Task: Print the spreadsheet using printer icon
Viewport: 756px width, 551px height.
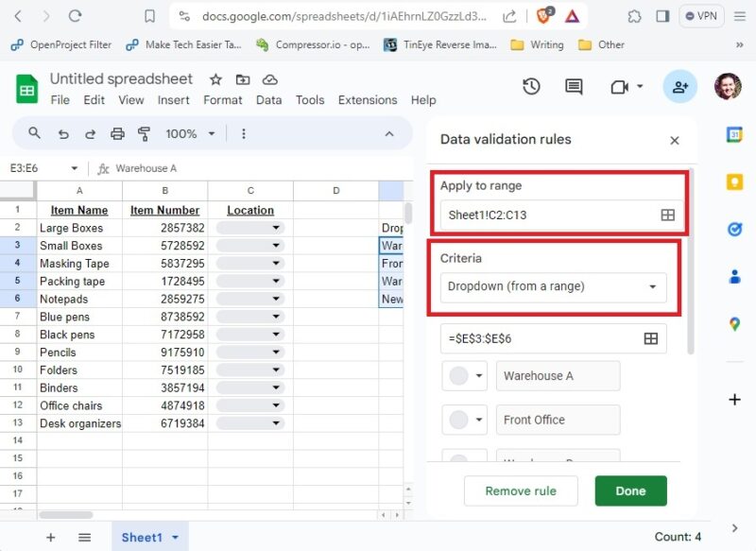Action: pos(117,133)
